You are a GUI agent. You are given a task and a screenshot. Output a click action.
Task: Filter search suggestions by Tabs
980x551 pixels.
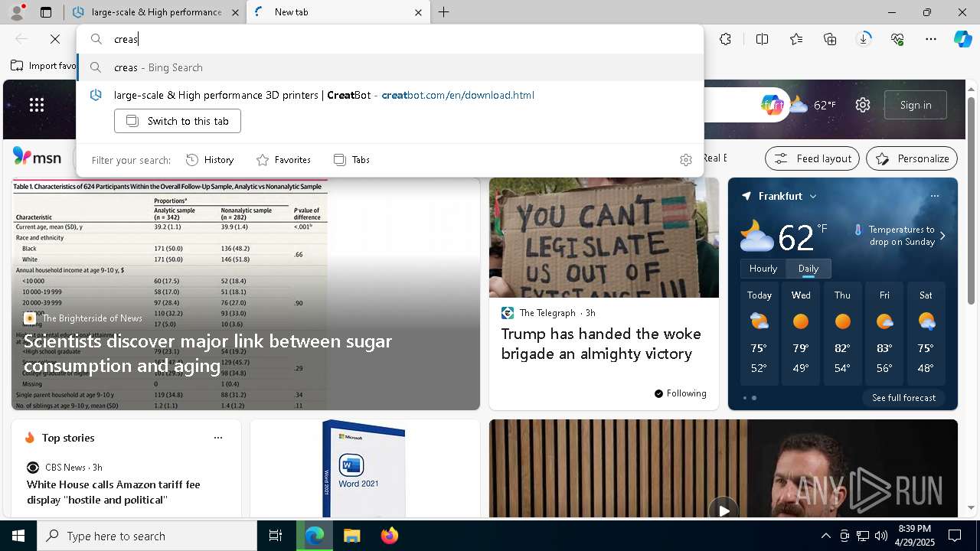pyautogui.click(x=351, y=160)
